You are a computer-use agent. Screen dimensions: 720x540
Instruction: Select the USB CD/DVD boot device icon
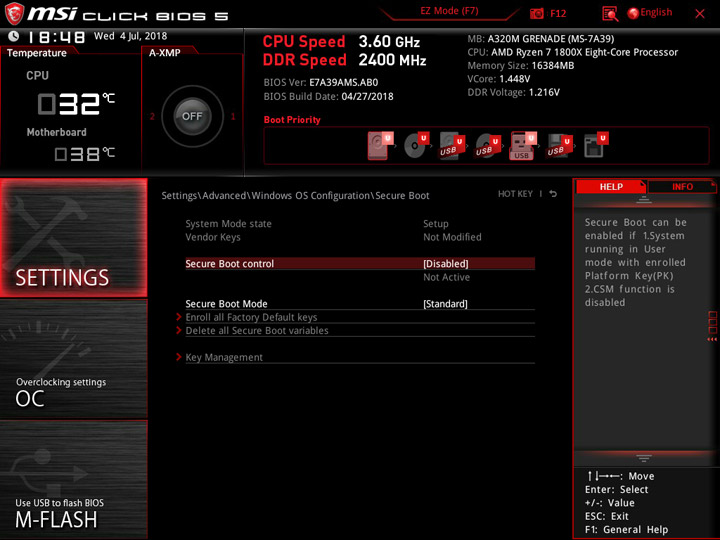[488, 146]
